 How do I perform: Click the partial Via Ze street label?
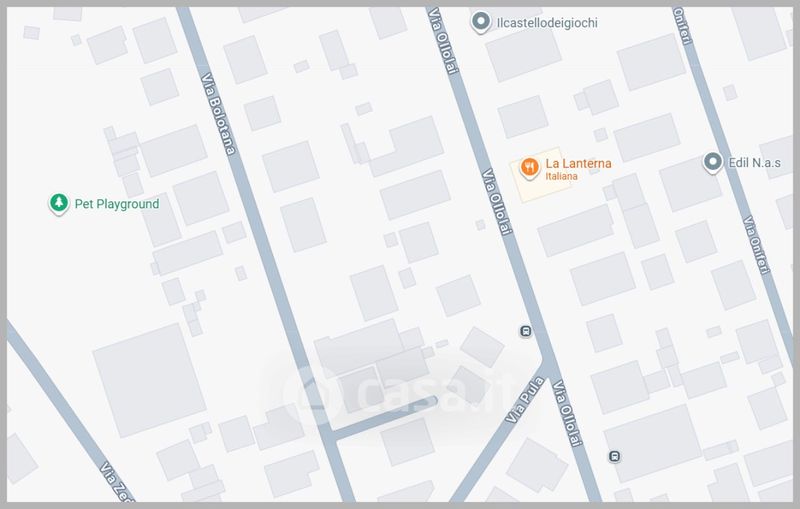pos(117,481)
